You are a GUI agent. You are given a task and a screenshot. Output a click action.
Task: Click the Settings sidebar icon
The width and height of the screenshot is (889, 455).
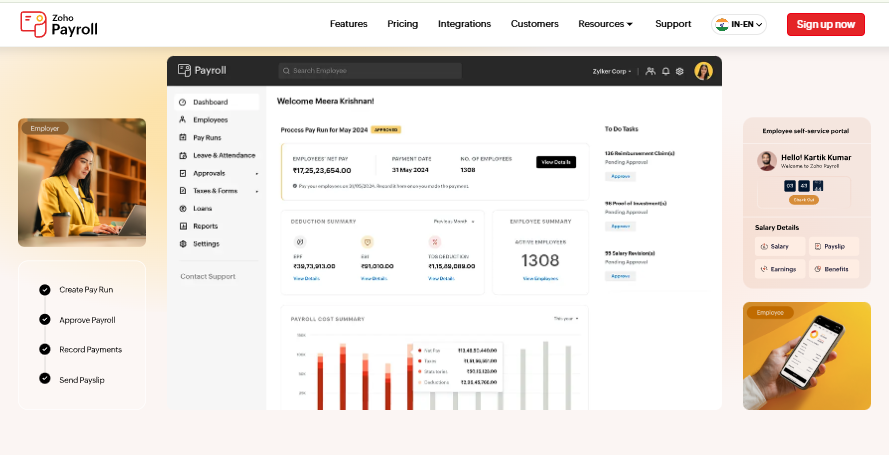tap(183, 244)
